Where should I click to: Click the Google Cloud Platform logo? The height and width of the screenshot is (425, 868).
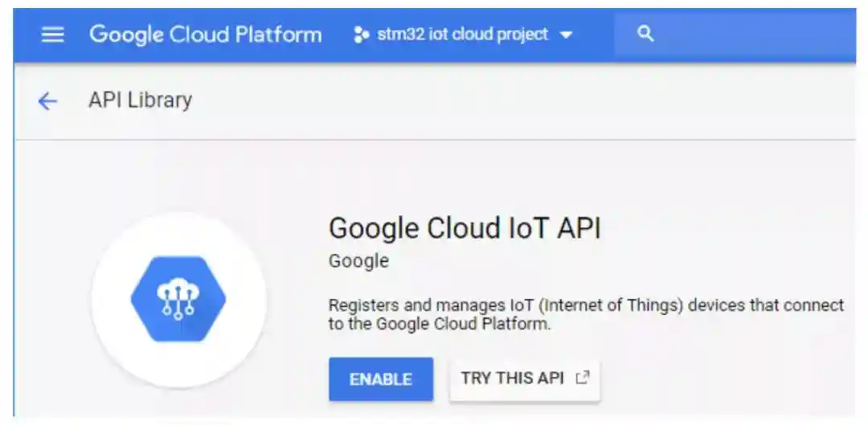[205, 35]
